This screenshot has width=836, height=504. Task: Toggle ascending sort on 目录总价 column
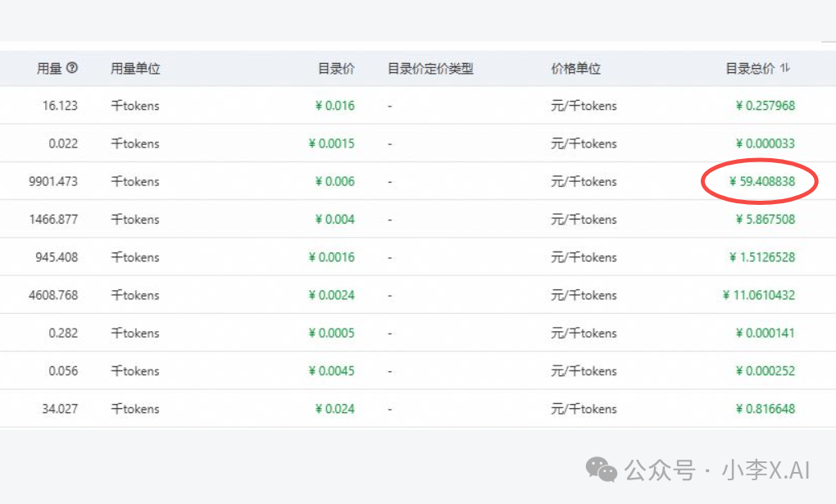[x=785, y=69]
